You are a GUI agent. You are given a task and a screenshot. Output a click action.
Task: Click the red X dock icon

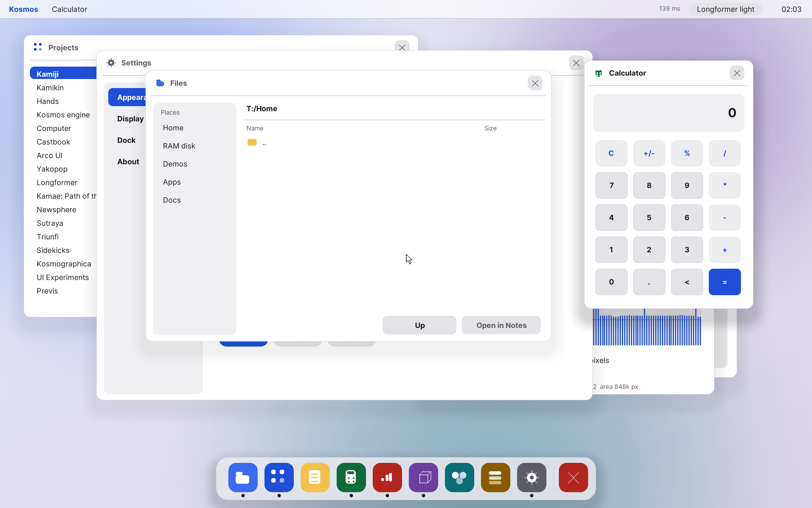click(573, 477)
